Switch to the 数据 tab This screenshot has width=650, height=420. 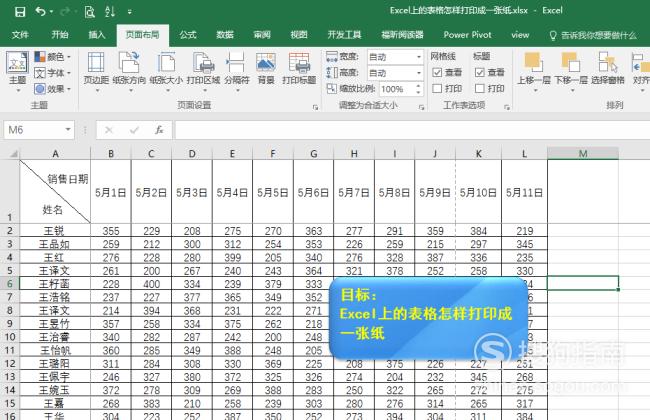225,35
